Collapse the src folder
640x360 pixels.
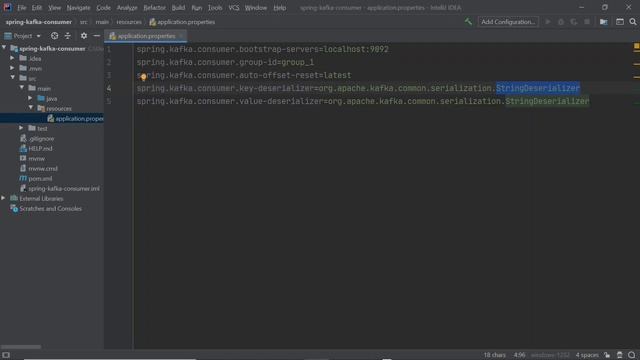pos(13,78)
